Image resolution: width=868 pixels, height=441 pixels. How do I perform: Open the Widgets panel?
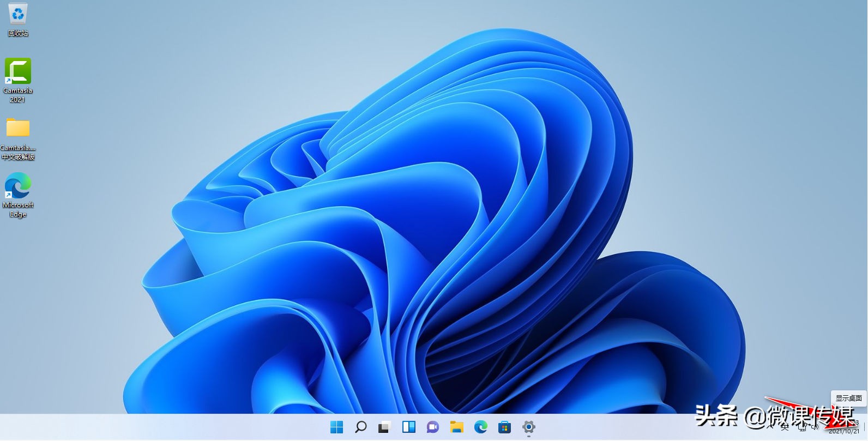[409, 427]
